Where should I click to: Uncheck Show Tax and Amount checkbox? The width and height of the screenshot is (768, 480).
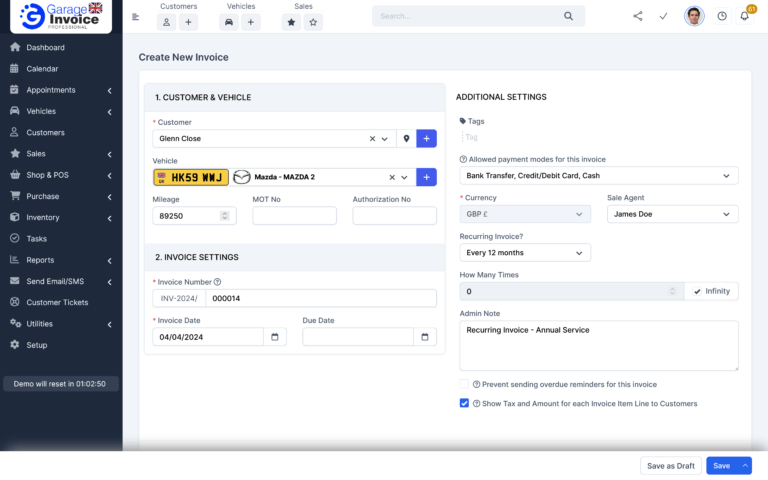coord(464,403)
